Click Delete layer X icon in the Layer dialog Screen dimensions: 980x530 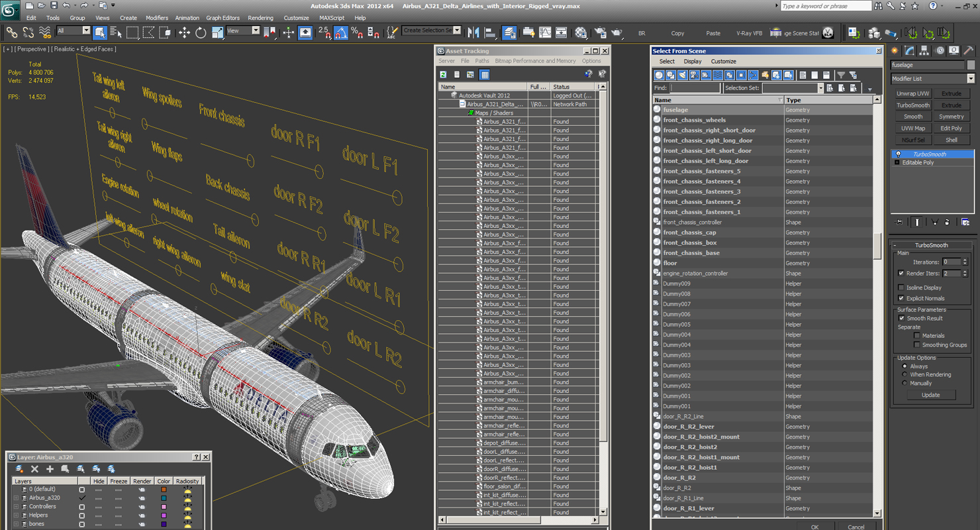point(34,469)
